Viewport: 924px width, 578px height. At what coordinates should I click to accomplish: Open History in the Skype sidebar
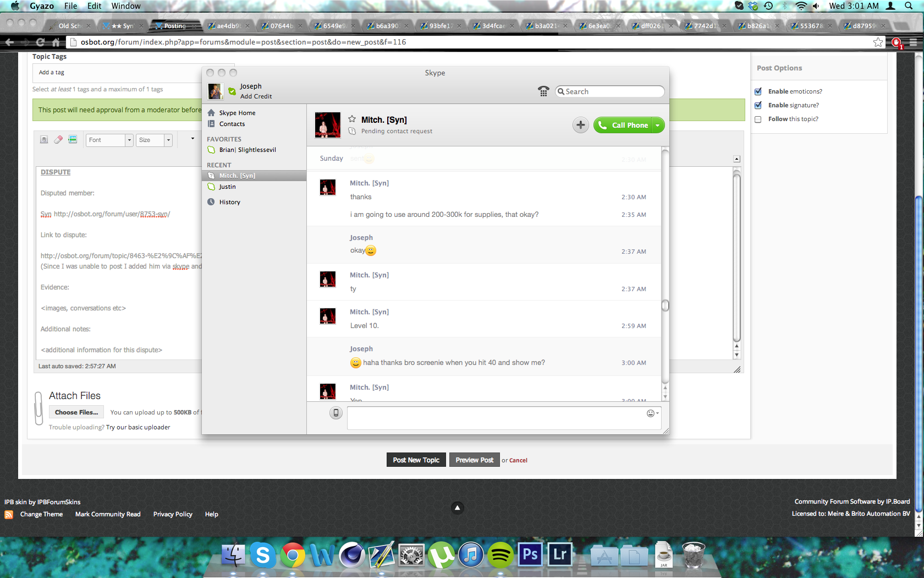coord(229,202)
